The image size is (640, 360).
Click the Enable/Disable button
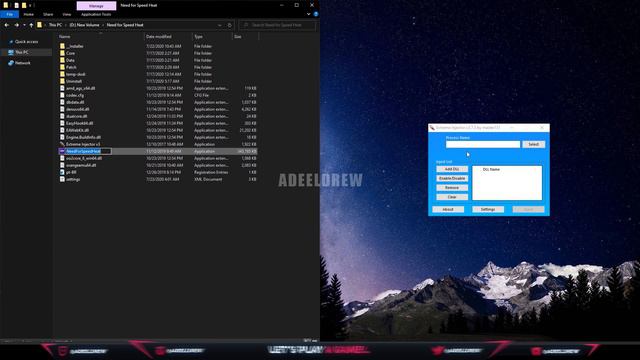pyautogui.click(x=452, y=178)
